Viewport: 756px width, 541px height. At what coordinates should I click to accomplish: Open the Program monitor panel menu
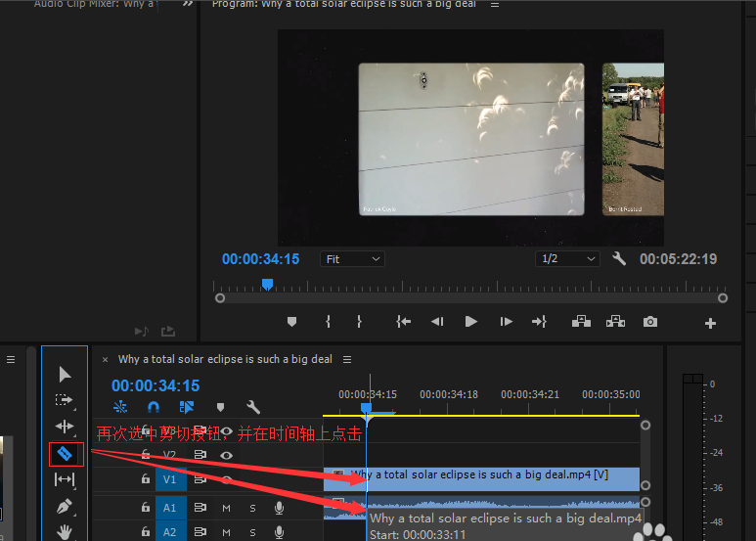(x=495, y=5)
